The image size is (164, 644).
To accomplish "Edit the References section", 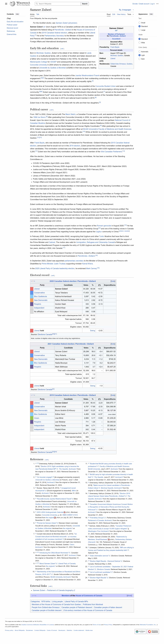I will pyautogui.click(x=47, y=460).
